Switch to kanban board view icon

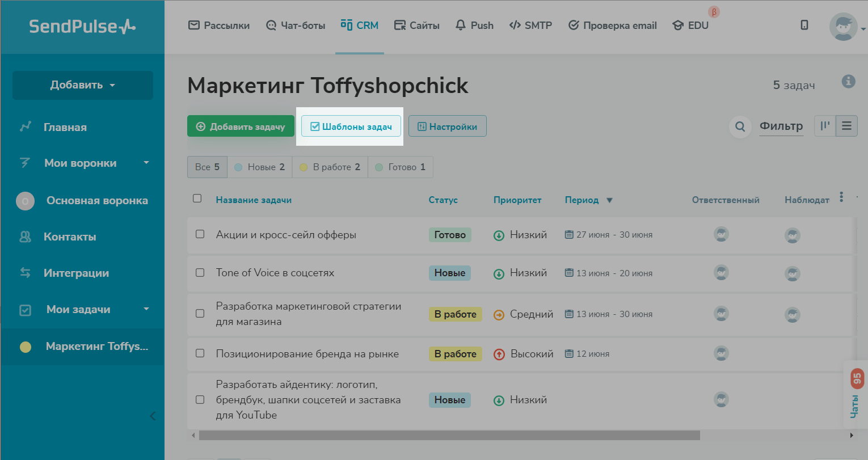pyautogui.click(x=825, y=126)
